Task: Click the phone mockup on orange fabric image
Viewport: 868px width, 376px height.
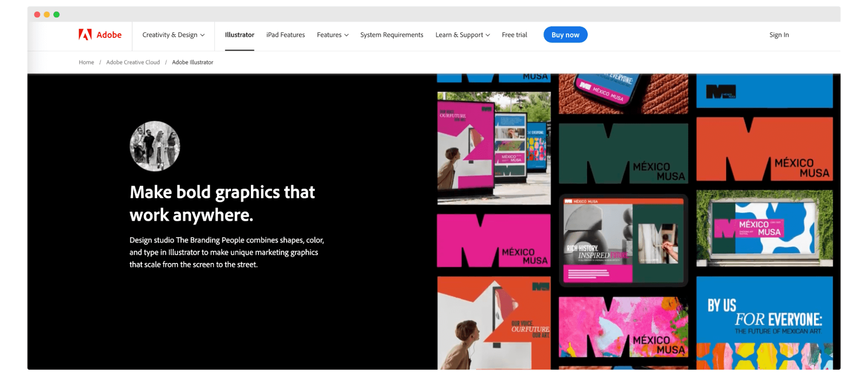Action: (623, 94)
